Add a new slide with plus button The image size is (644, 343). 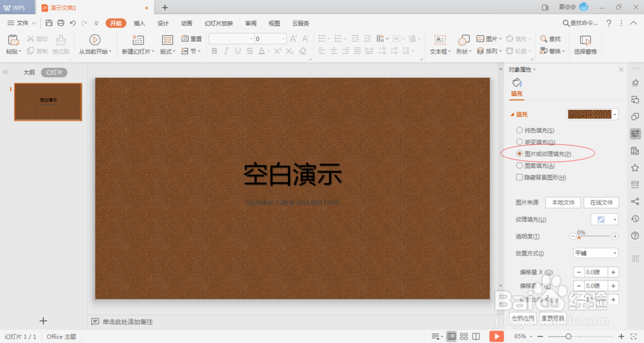43,321
